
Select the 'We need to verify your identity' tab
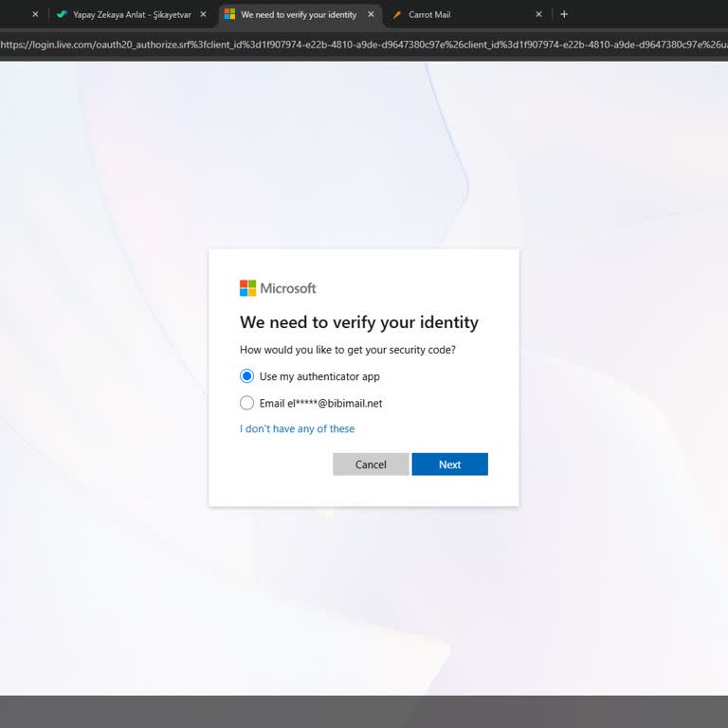tap(299, 15)
